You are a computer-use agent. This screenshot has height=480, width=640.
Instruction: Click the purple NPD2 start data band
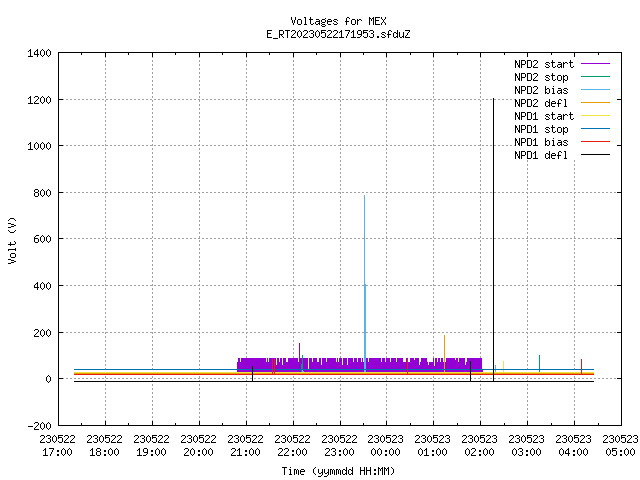point(359,365)
